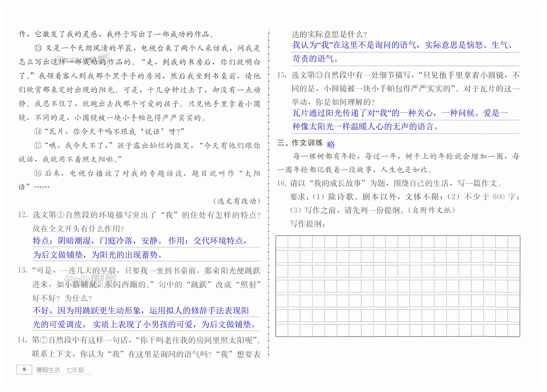
Task: Select the section heading 三、作文训练
Action: [x=300, y=143]
